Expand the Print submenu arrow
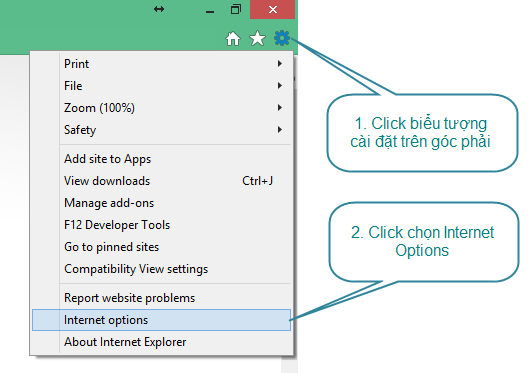The image size is (532, 373). coord(280,63)
